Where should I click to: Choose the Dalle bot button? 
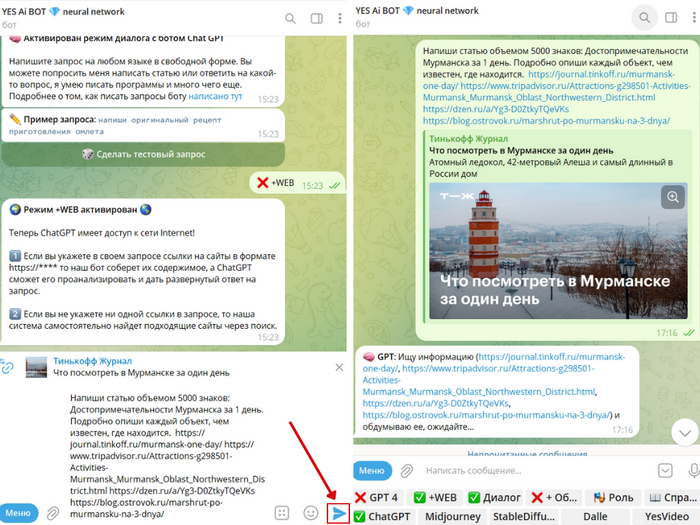[x=595, y=517]
